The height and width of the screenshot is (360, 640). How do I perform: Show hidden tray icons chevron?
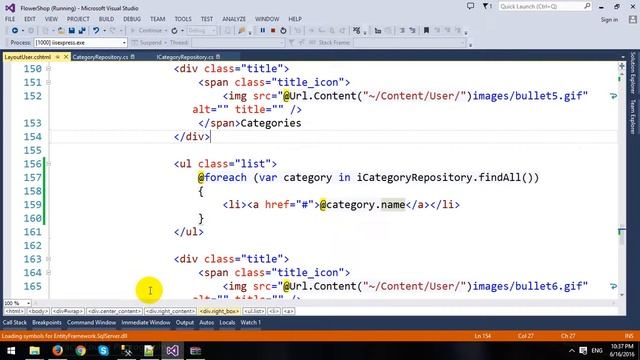pyautogui.click(x=571, y=351)
